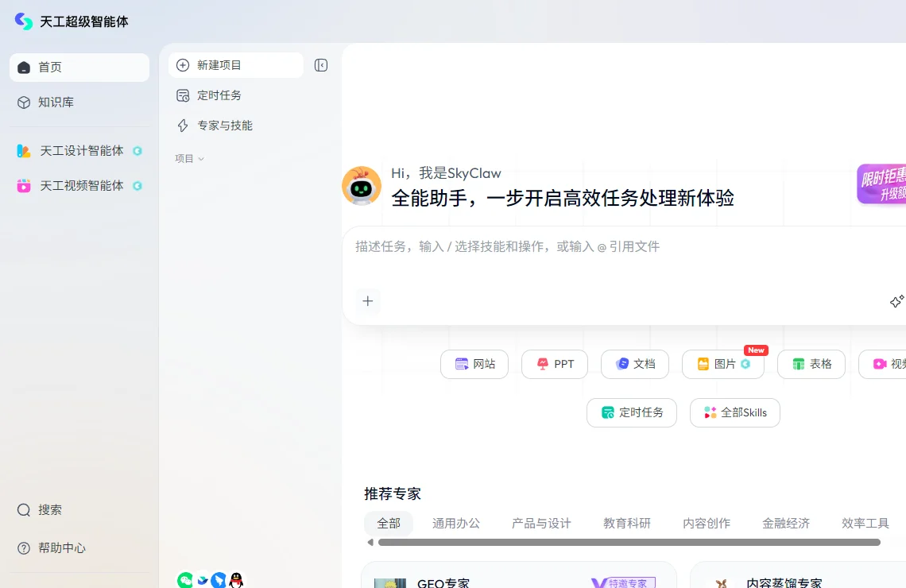Select the 文档 skill chip

(x=635, y=364)
